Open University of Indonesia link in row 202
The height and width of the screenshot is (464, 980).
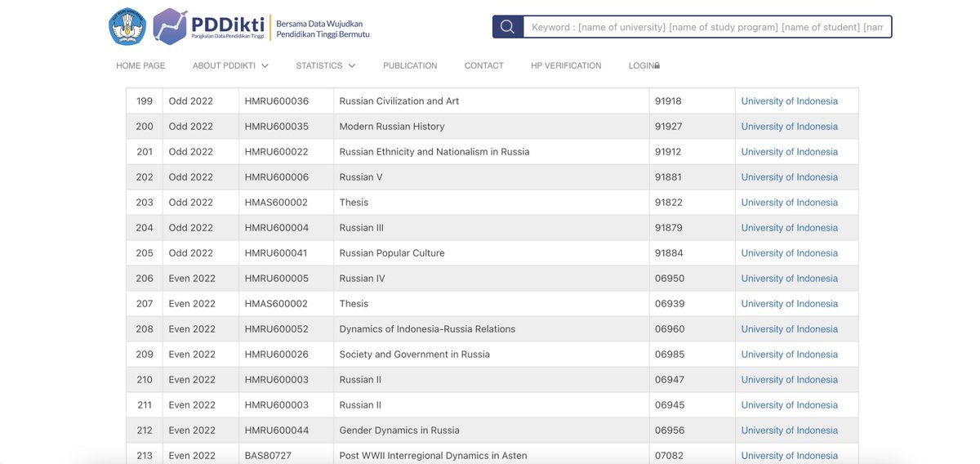790,177
